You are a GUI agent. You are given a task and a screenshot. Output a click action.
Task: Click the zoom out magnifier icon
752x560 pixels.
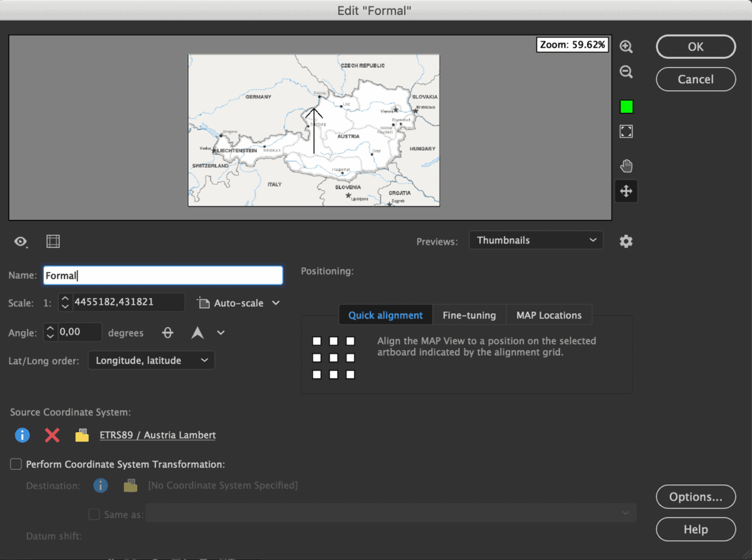click(626, 72)
